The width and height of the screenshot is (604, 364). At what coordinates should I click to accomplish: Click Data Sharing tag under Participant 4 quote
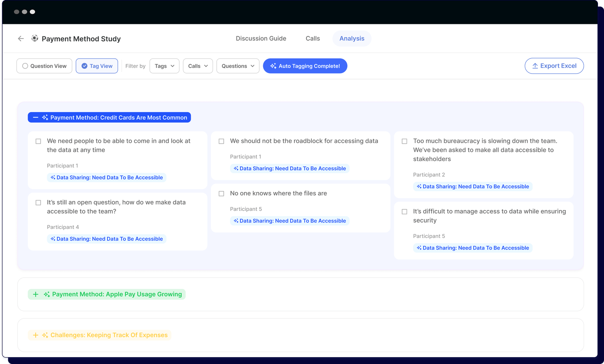pos(106,239)
